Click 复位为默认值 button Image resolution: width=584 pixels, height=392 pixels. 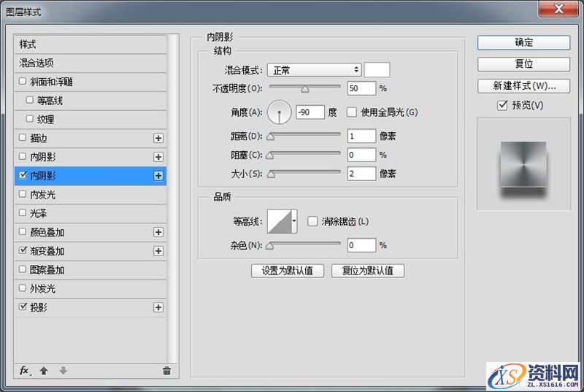pos(368,271)
